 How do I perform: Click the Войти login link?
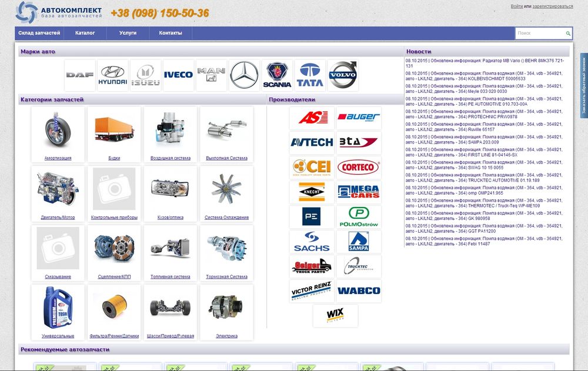(516, 6)
